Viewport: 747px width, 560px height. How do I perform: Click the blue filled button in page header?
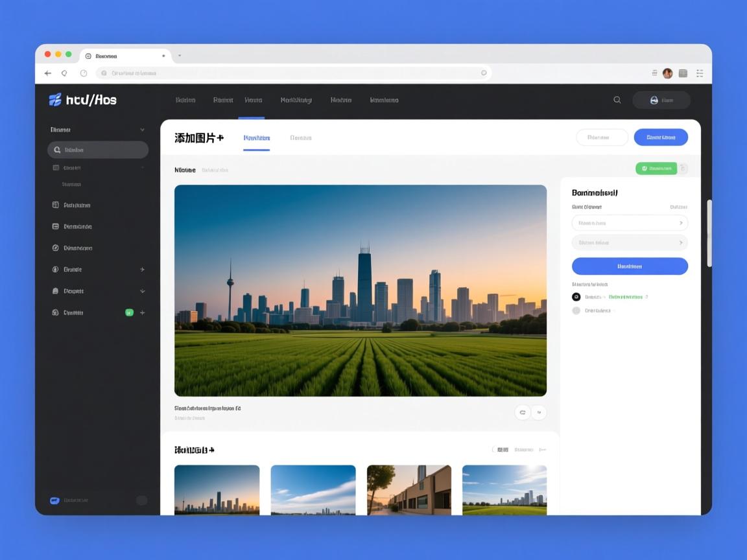[x=660, y=137]
